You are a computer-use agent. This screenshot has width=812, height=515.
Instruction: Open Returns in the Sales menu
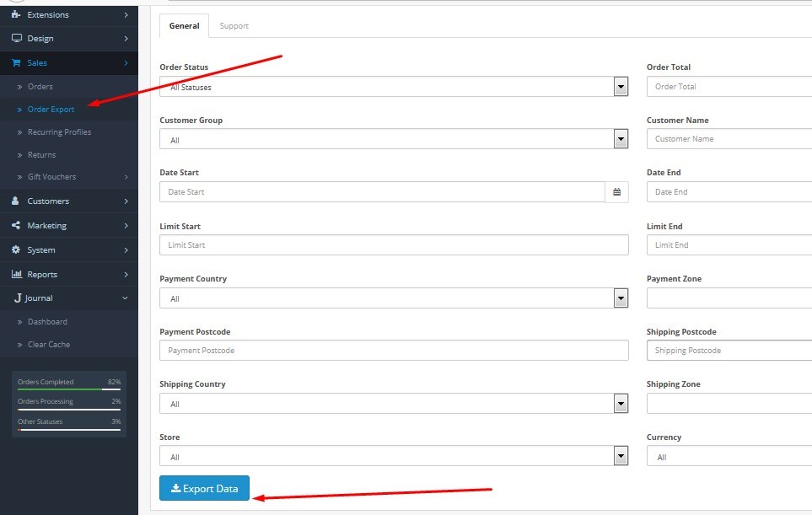coord(41,155)
